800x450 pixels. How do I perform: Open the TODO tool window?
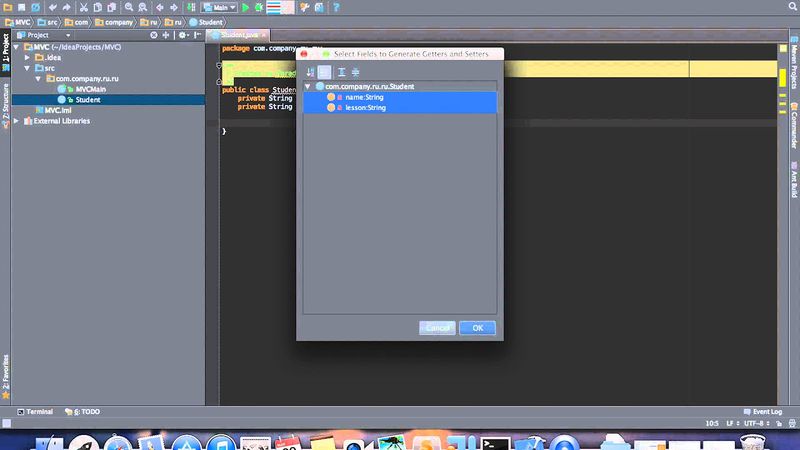pyautogui.click(x=82, y=412)
